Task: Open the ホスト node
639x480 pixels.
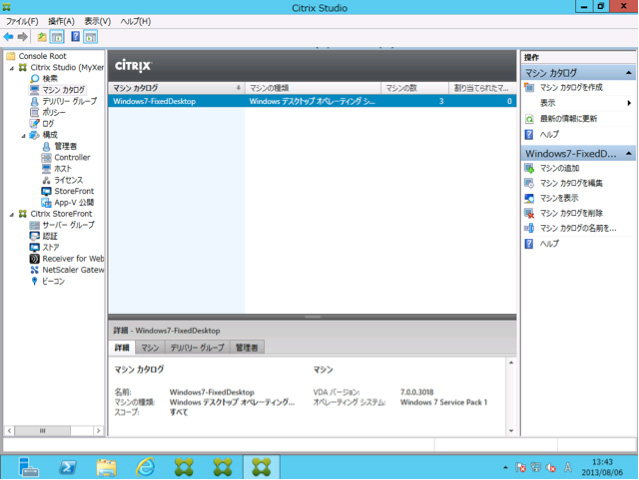Action: click(63, 169)
